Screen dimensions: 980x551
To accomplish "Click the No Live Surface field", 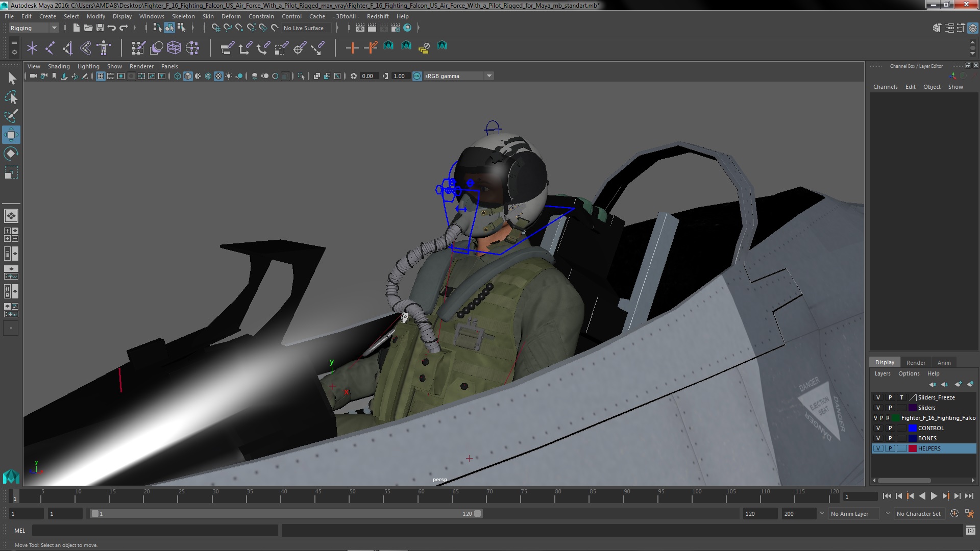I will [306, 28].
